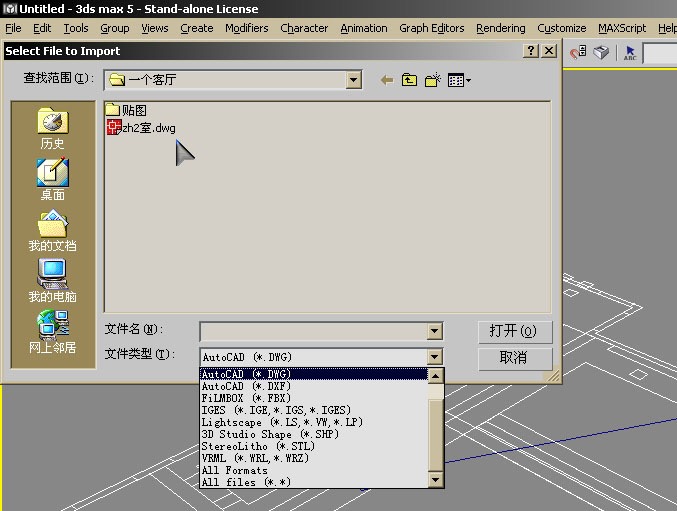Screen dimensions: 677x511
Task: Open the Group menu
Action: [115, 28]
